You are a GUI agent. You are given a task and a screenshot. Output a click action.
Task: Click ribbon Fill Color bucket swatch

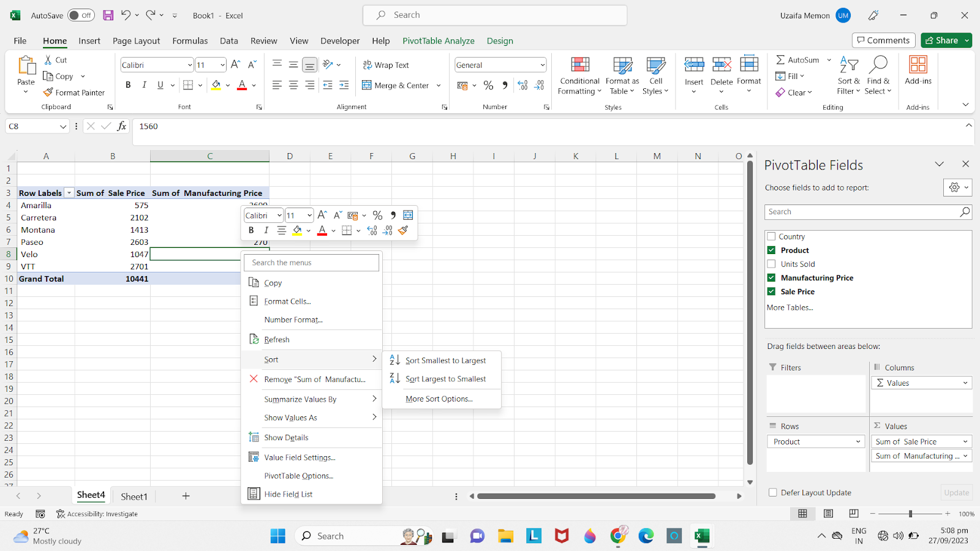pos(216,85)
